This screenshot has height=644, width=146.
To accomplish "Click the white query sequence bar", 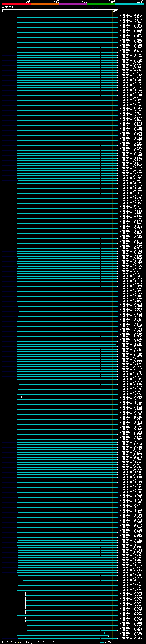I will coord(60,9).
